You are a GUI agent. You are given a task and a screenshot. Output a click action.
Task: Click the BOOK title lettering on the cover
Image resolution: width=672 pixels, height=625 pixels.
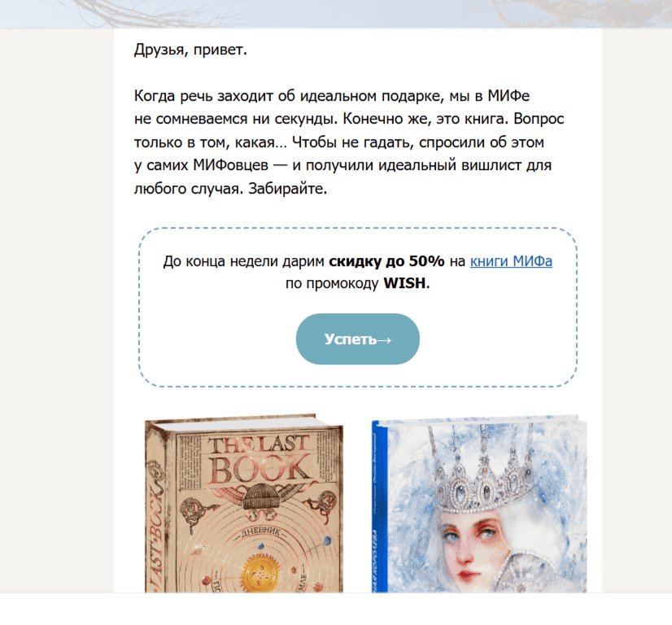point(260,470)
